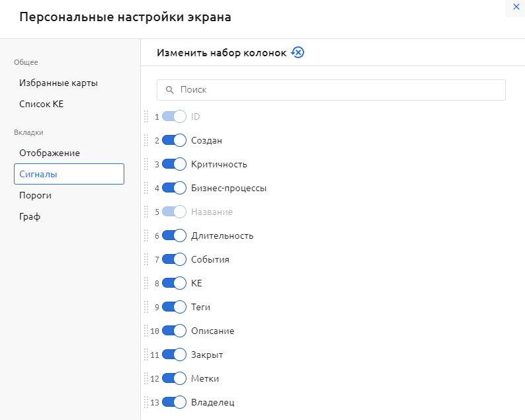Click the drag handle for Бизнес-процессы row

coord(146,188)
